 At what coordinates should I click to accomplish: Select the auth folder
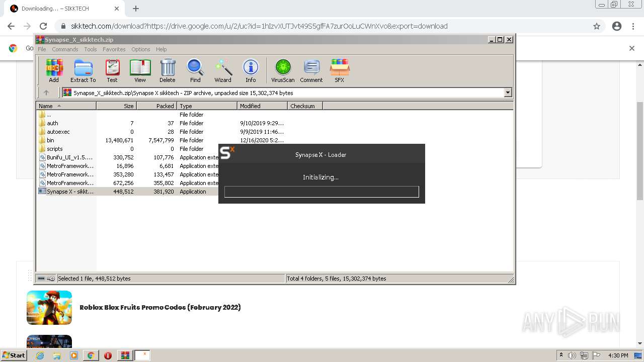tap(52, 123)
